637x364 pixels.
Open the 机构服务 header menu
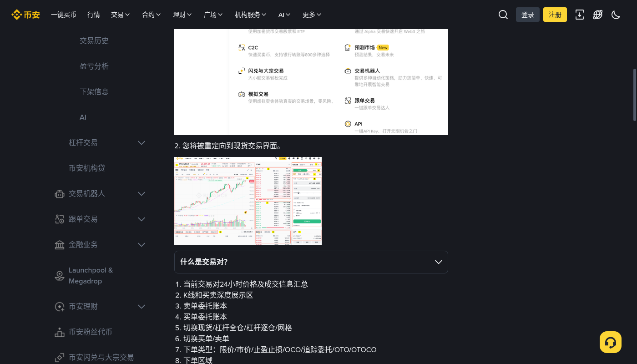pos(251,15)
